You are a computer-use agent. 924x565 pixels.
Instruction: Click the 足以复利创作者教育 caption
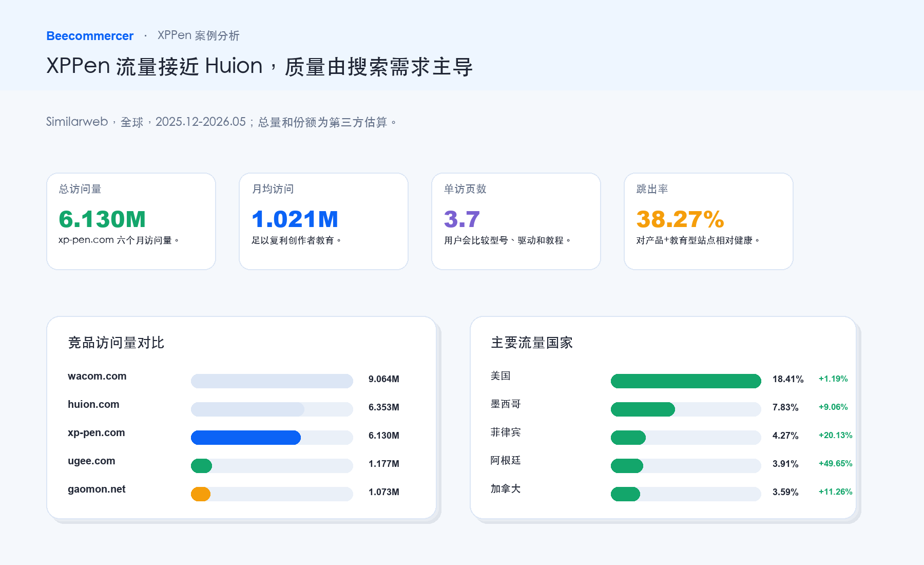(x=296, y=240)
